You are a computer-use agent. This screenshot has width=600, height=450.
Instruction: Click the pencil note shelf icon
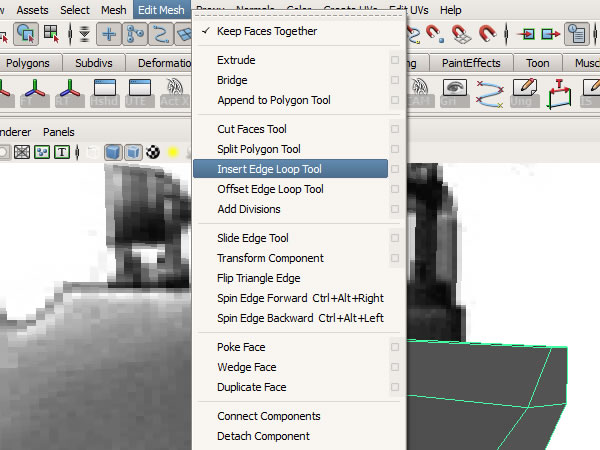coord(525,93)
